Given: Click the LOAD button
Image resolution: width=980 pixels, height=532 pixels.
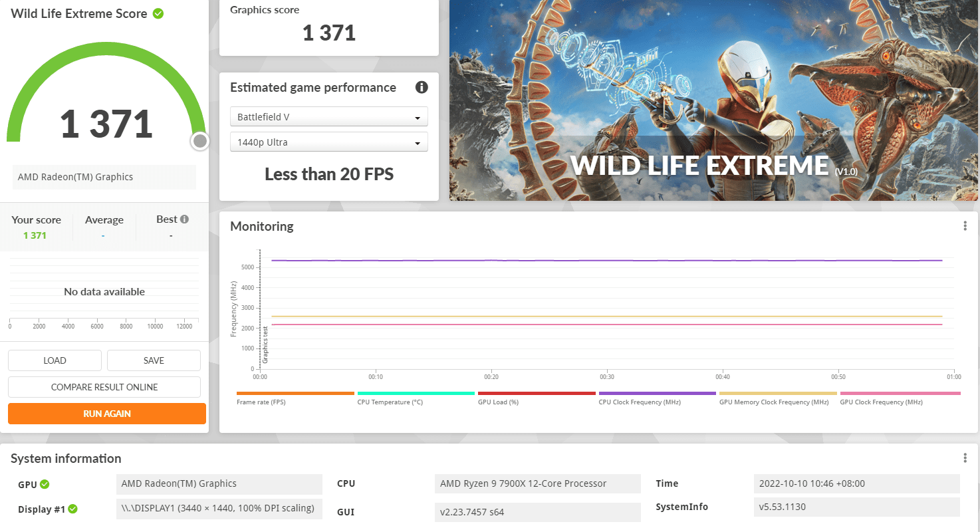Looking at the screenshot, I should coord(55,360).
